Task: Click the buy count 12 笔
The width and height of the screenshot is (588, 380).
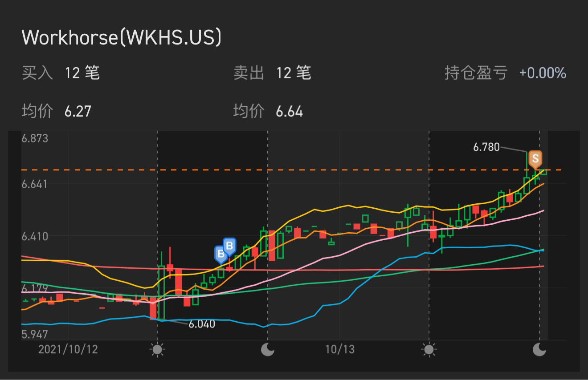Action: [82, 73]
